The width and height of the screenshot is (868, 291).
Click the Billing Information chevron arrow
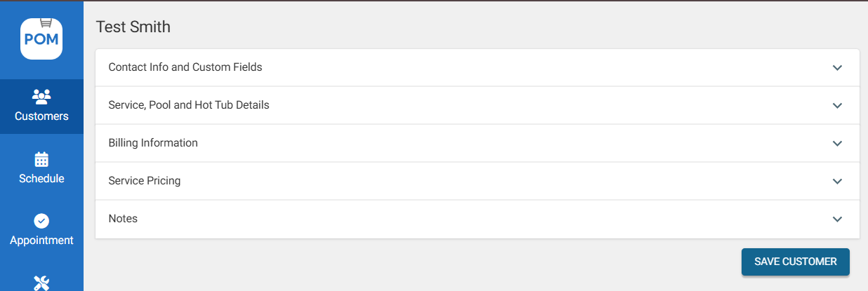[836, 144]
